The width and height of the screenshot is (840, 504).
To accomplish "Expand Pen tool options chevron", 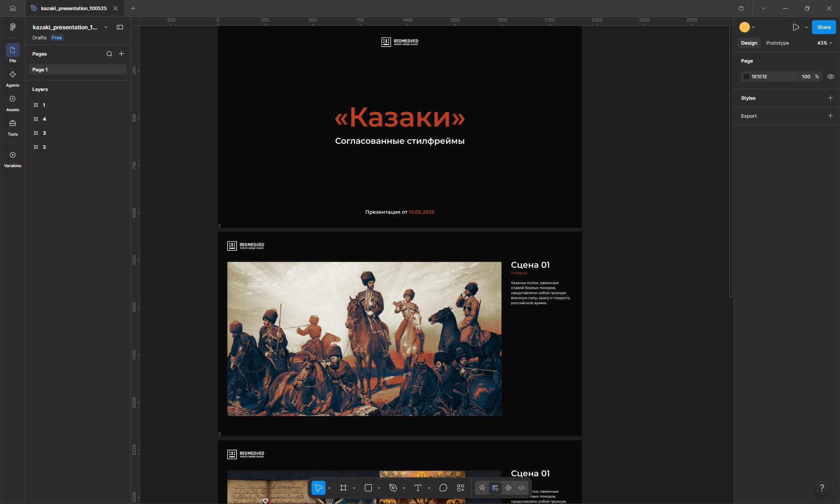I will pyautogui.click(x=404, y=488).
